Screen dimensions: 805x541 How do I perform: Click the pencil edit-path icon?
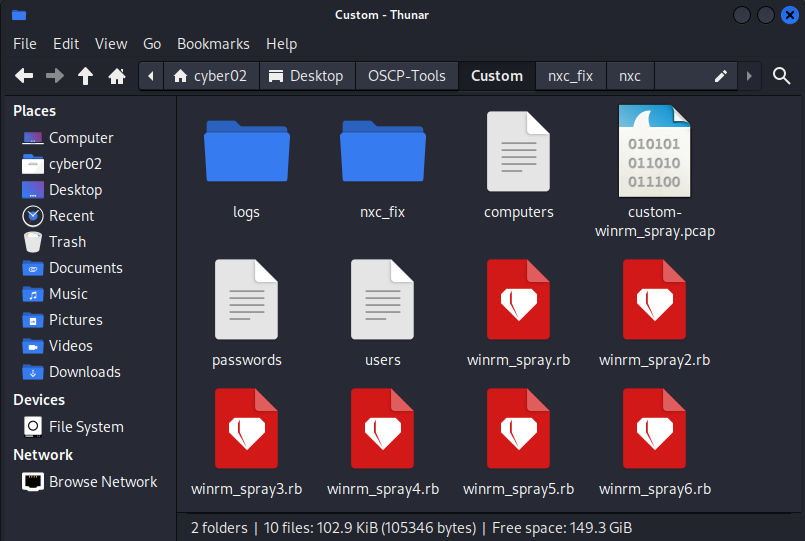(x=720, y=76)
